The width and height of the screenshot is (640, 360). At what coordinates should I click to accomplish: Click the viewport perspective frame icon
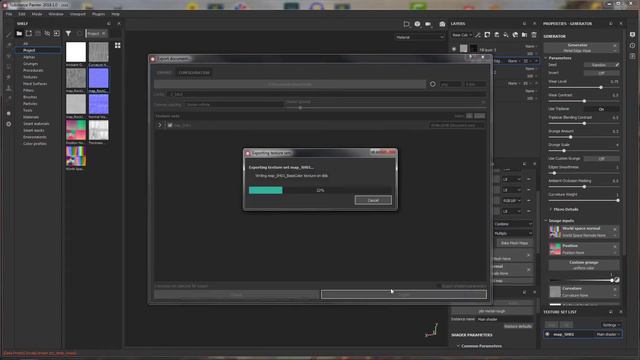click(406, 24)
